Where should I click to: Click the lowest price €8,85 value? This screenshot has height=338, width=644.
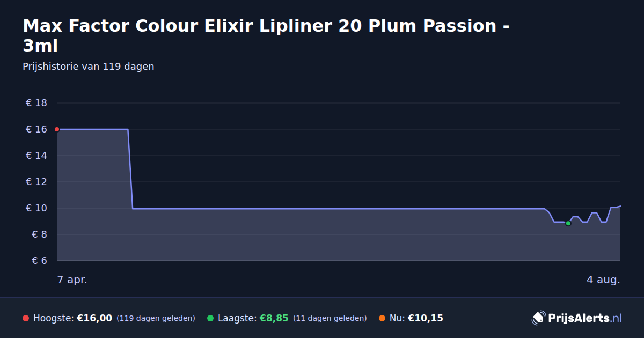pos(274,318)
